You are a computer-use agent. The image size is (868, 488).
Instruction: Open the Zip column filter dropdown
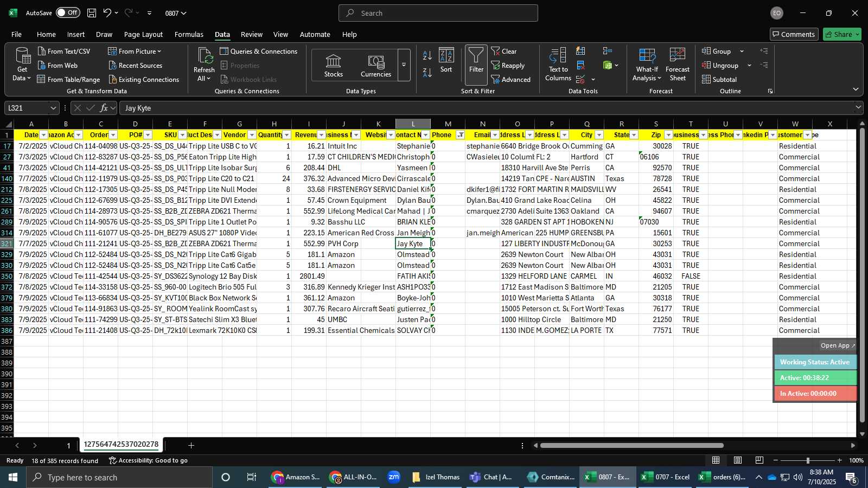[x=669, y=135]
